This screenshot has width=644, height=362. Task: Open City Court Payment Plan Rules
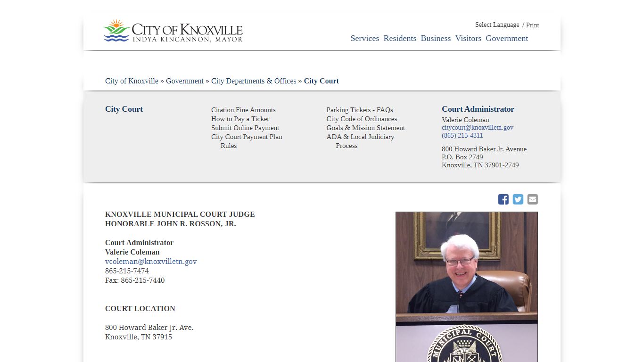coord(247,141)
